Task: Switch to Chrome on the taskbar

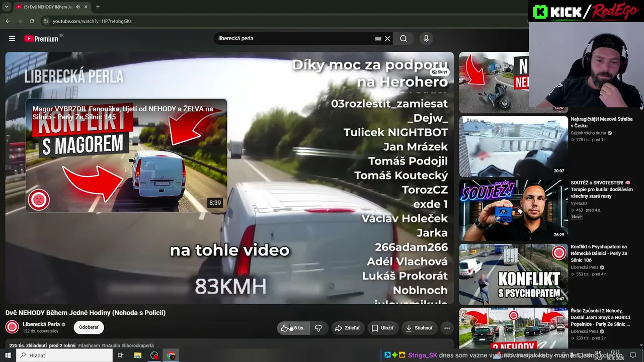Action: pos(172,355)
